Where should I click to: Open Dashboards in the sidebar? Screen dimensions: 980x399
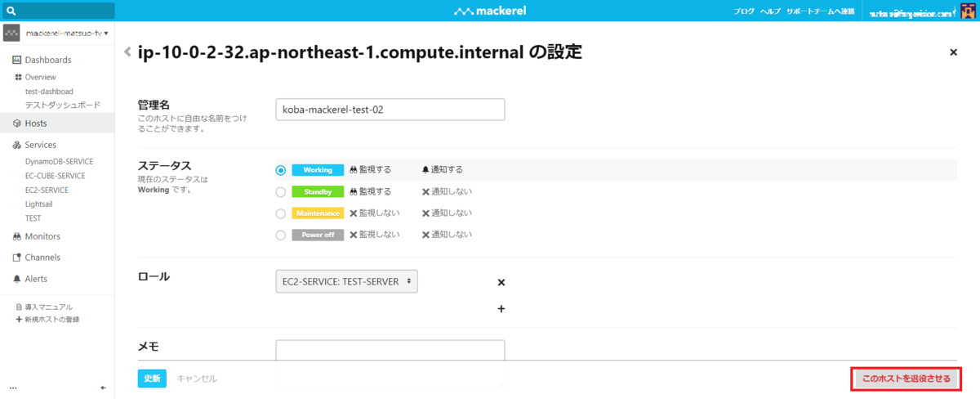[48, 60]
